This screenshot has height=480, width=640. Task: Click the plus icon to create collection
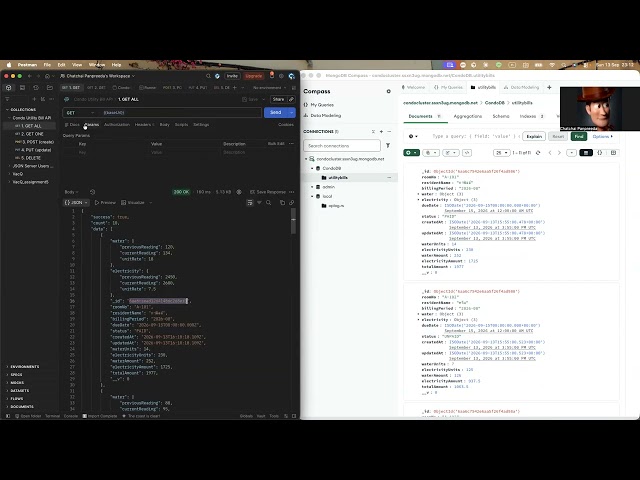click(x=34, y=99)
